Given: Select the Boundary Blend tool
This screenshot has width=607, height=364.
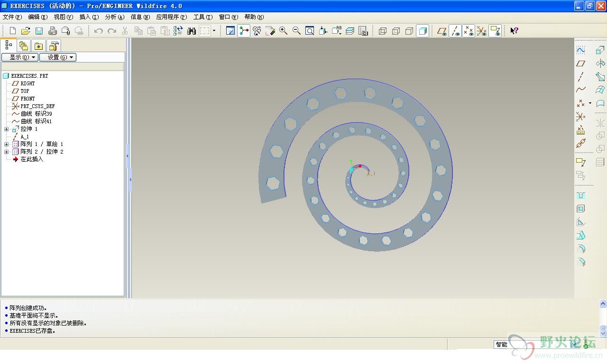Looking at the screenshot, I should (x=600, y=90).
